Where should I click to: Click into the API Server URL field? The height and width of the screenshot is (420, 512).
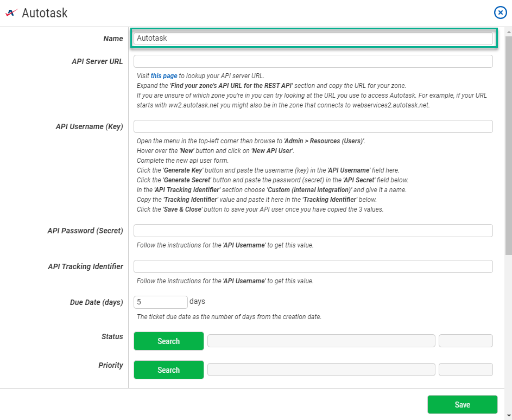[313, 61]
